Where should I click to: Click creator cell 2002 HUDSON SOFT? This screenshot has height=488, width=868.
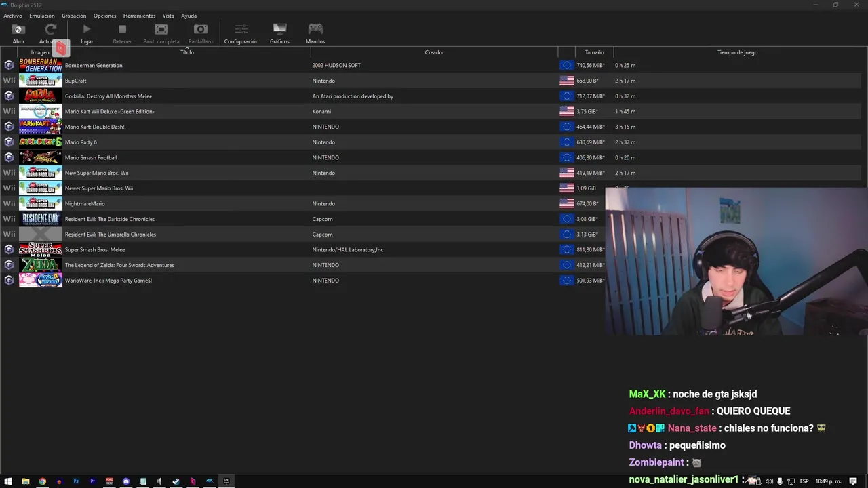point(336,66)
